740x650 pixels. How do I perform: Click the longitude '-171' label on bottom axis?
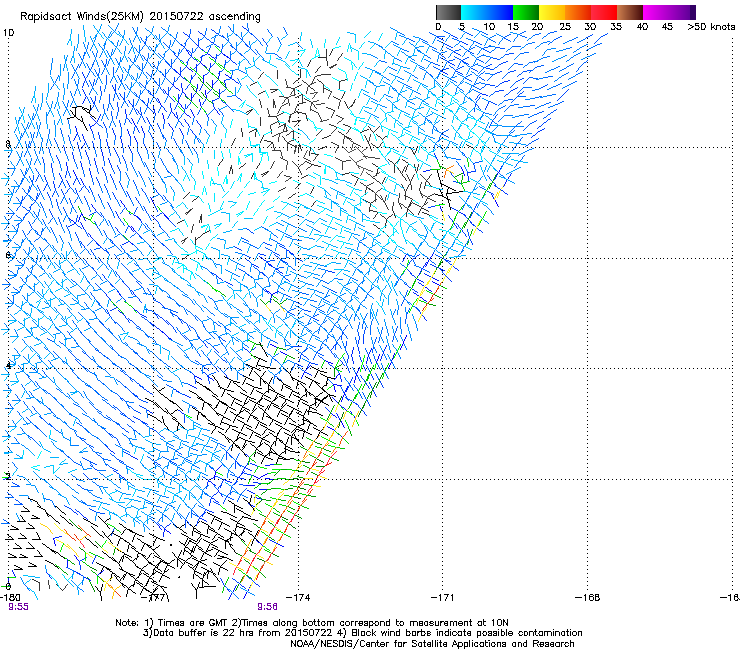(x=443, y=598)
